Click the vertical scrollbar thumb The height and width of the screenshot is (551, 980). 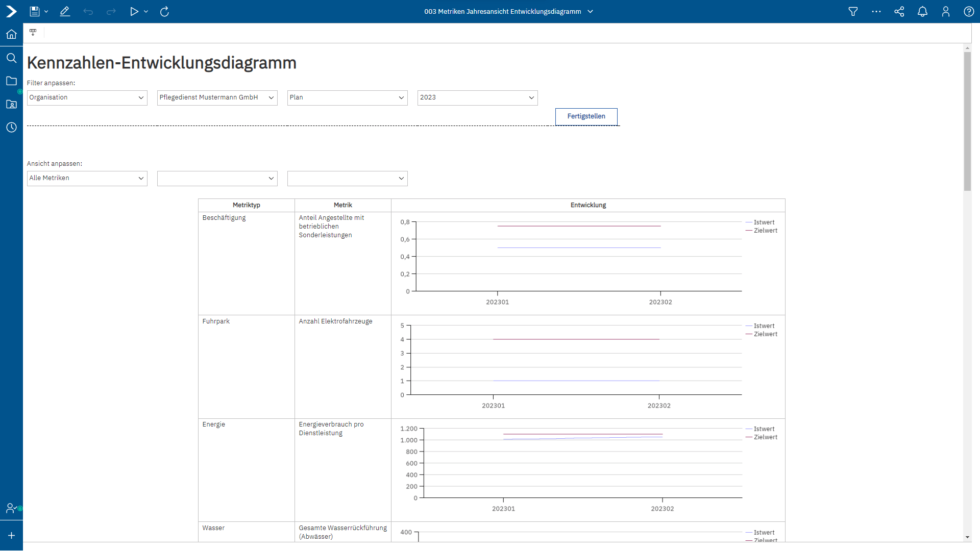point(967,121)
